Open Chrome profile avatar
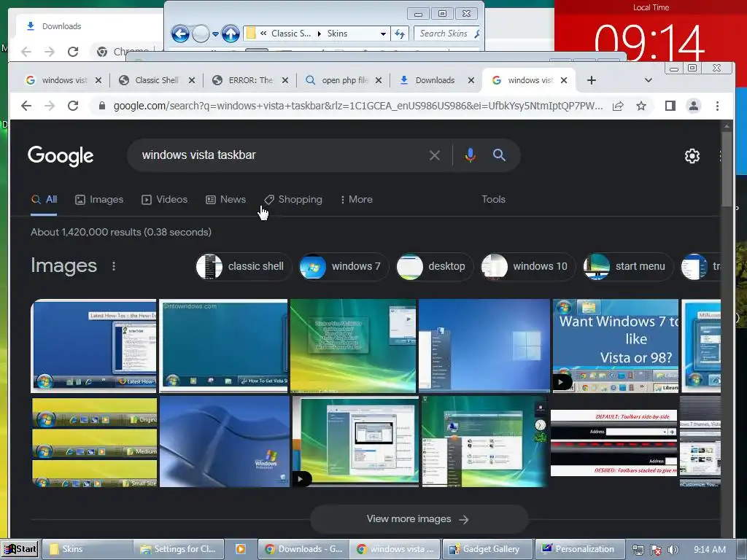Viewport: 747px width, 560px height. click(x=693, y=106)
